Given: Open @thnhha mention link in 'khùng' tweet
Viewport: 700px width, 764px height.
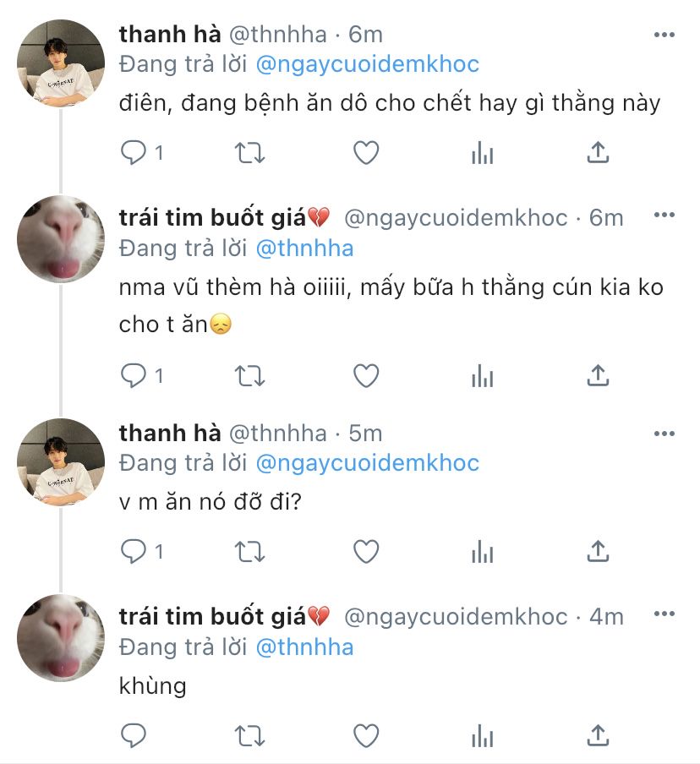Looking at the screenshot, I should click(x=304, y=647).
